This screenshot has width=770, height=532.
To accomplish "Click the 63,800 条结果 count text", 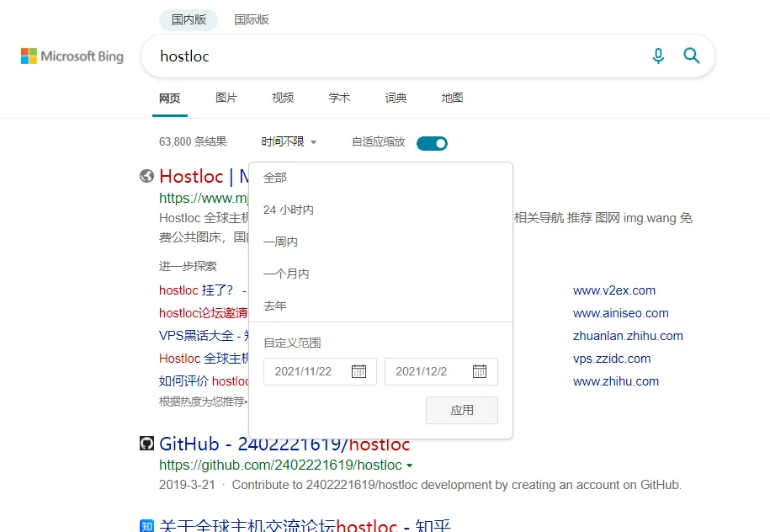I will [193, 142].
